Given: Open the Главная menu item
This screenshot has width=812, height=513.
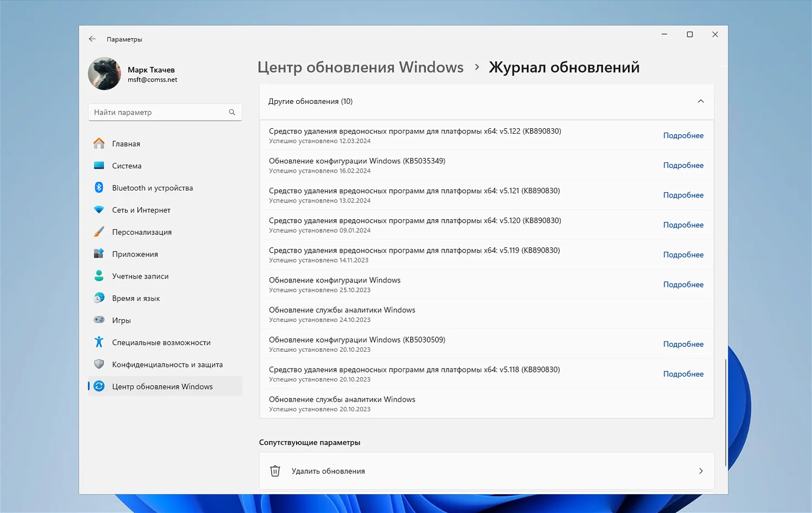Looking at the screenshot, I should [165, 143].
